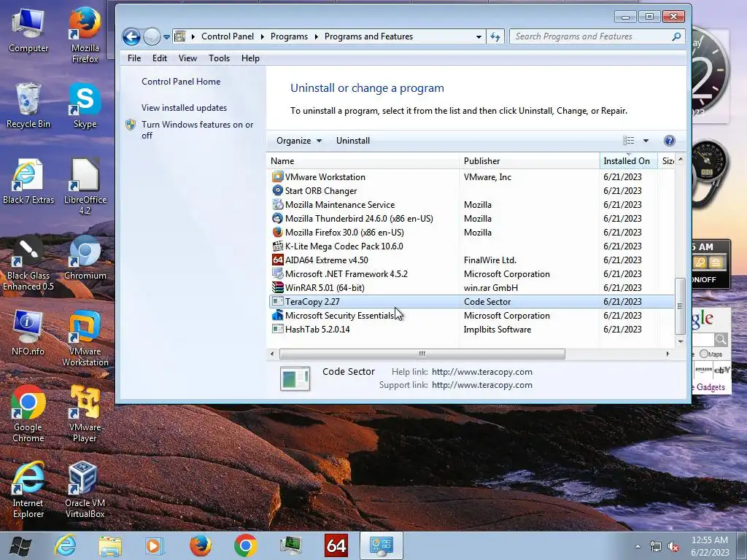This screenshot has height=560, width=747.
Task: Click the network tray icon
Action: (656, 546)
